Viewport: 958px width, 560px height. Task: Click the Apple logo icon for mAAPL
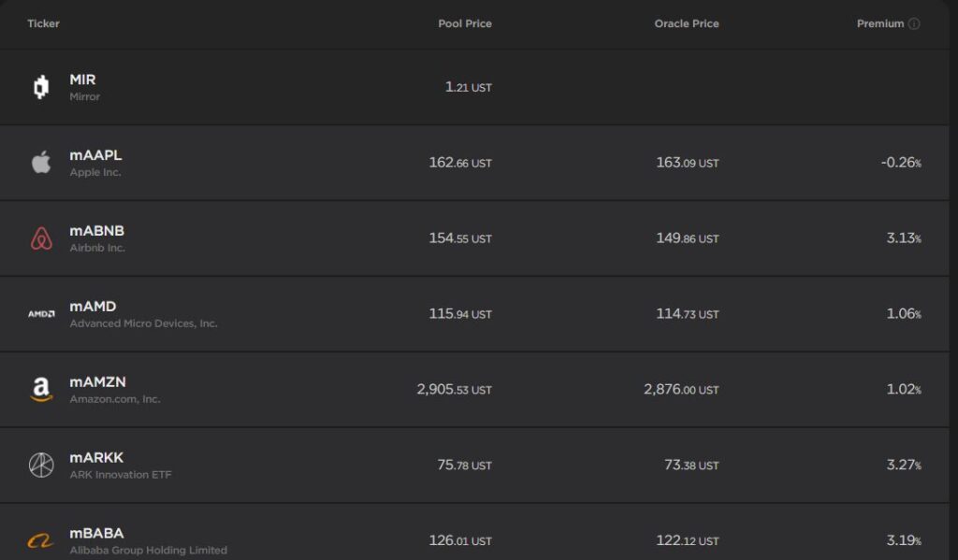coord(41,163)
